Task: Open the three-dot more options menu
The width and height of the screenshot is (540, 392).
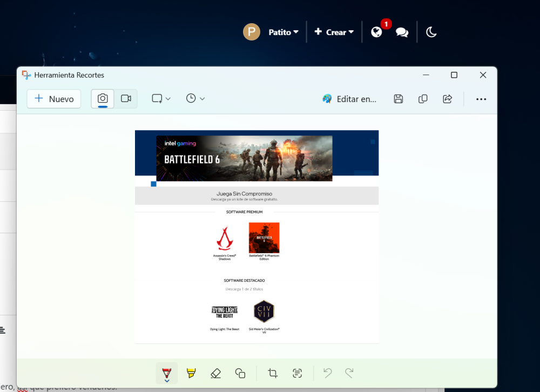Action: (x=481, y=99)
